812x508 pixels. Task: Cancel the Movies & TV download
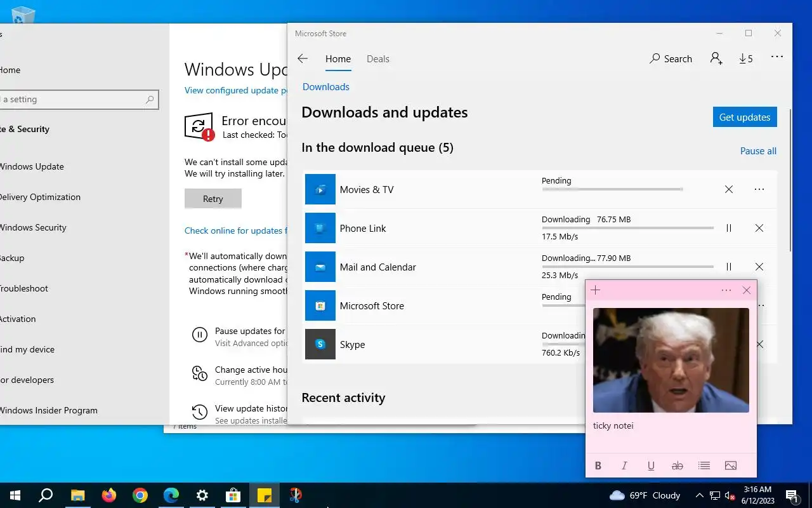(x=729, y=189)
